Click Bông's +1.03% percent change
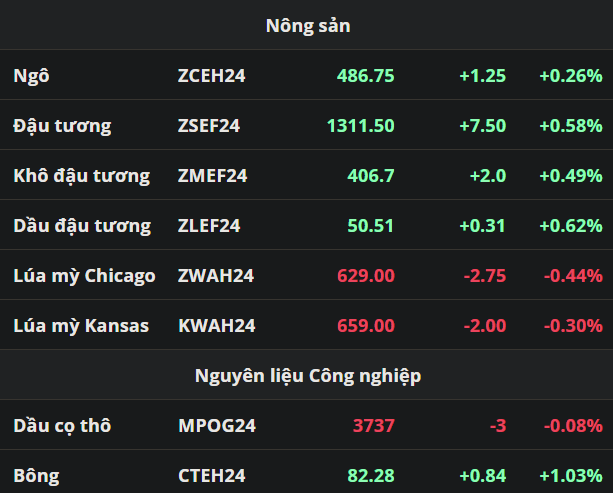613x493 pixels. click(570, 476)
